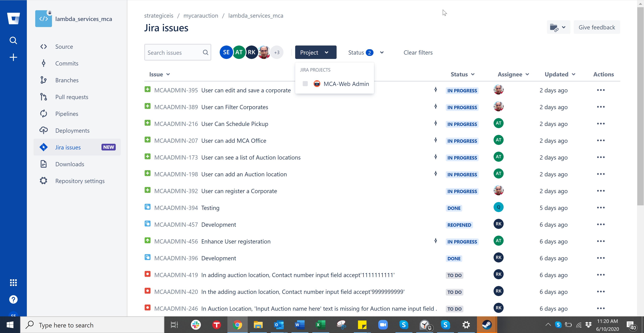
Task: Sort by the Status column header
Action: 463,74
